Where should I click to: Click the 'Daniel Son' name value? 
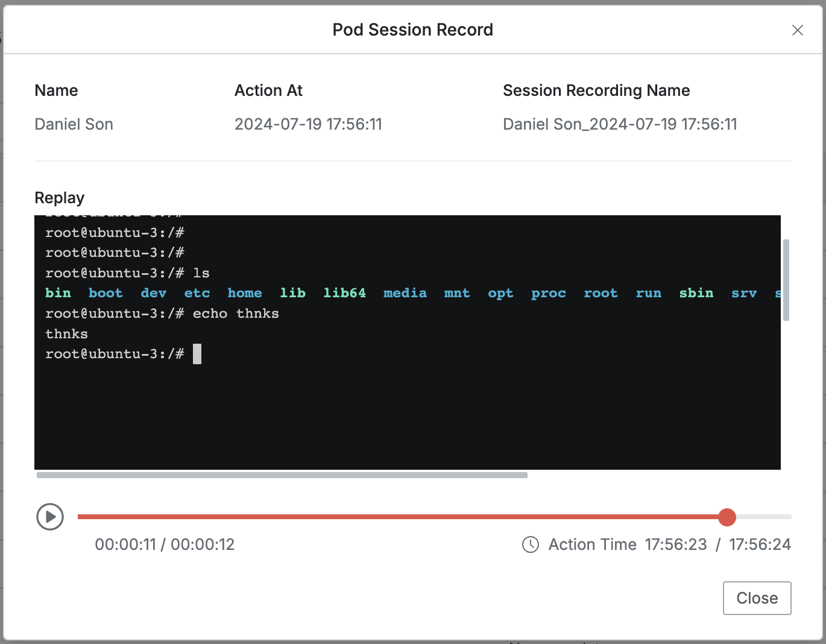coord(74,124)
